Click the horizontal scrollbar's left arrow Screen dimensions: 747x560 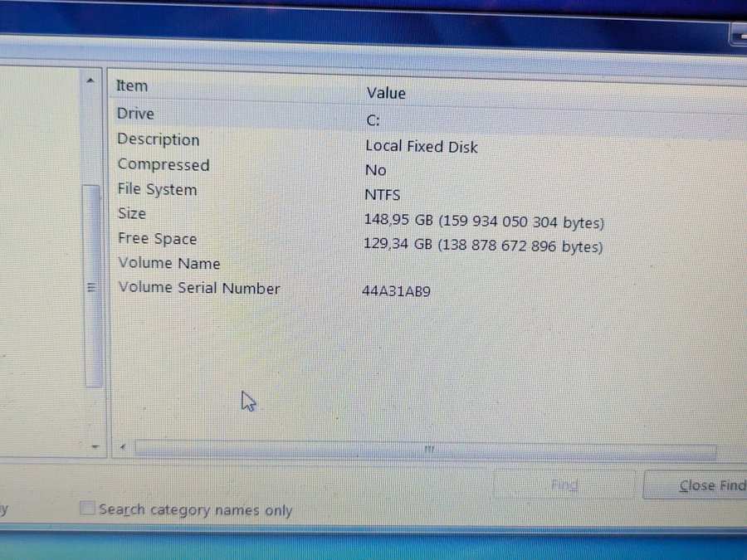123,447
